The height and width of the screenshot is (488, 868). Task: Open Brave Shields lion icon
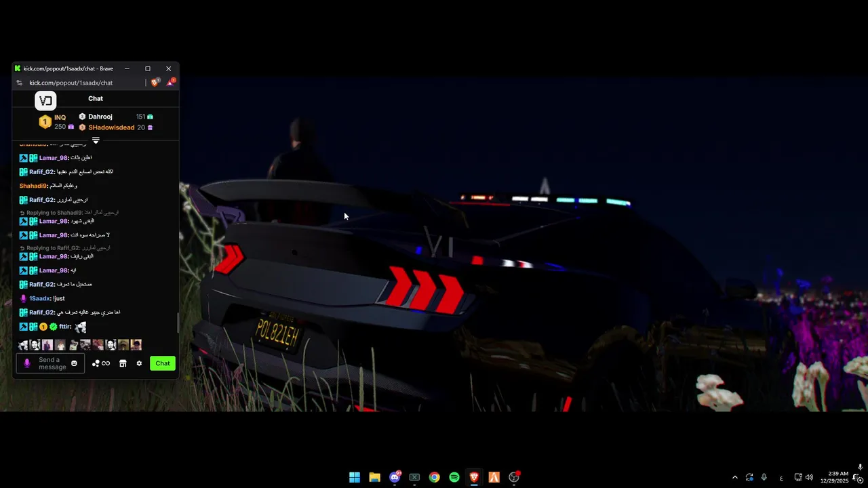coord(155,83)
